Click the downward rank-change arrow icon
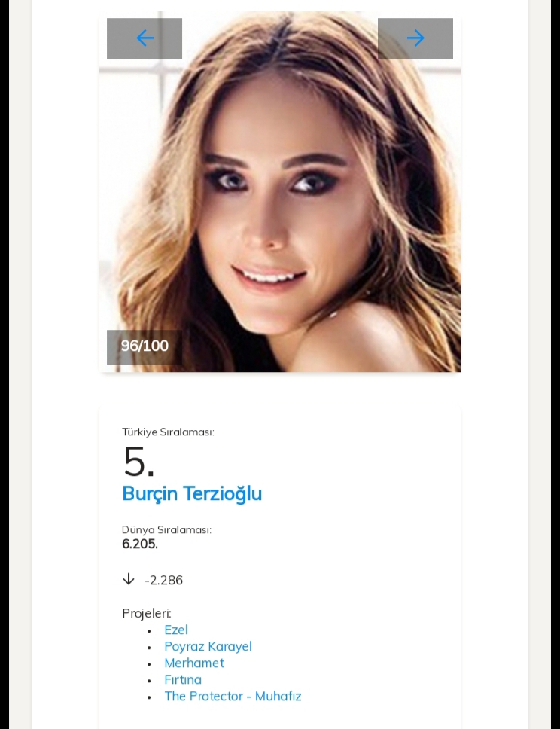560x729 pixels. (129, 579)
